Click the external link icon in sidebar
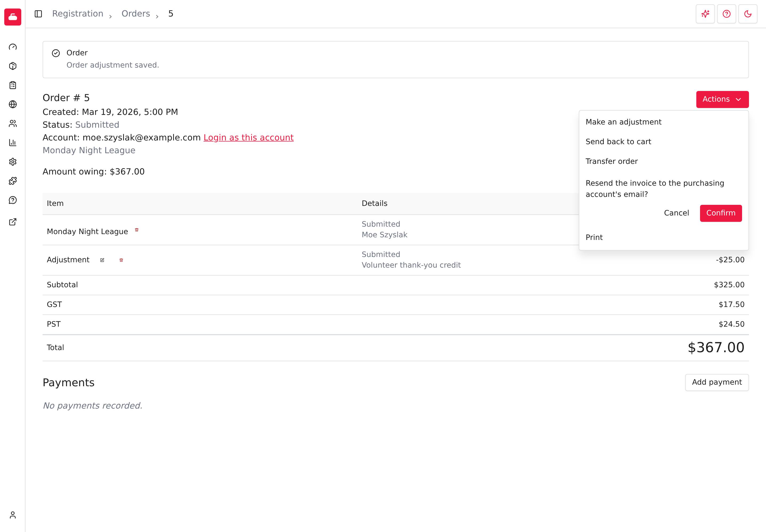766x532 pixels. coord(13,222)
